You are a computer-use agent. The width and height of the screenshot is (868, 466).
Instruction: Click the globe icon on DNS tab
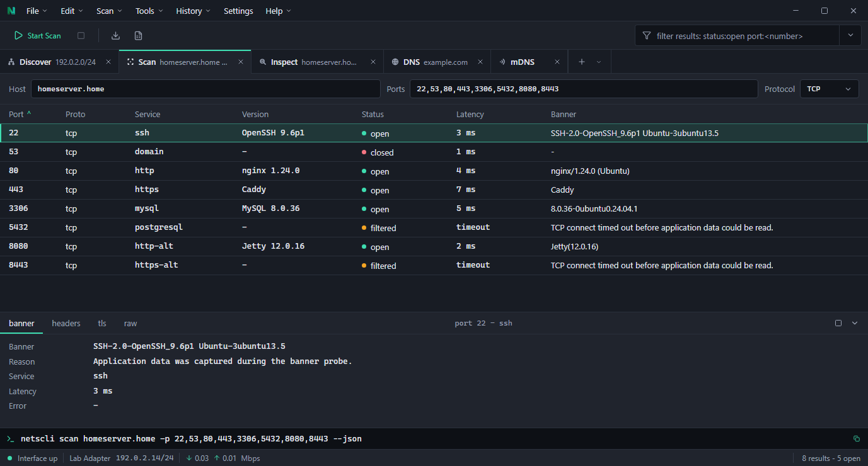[395, 62]
